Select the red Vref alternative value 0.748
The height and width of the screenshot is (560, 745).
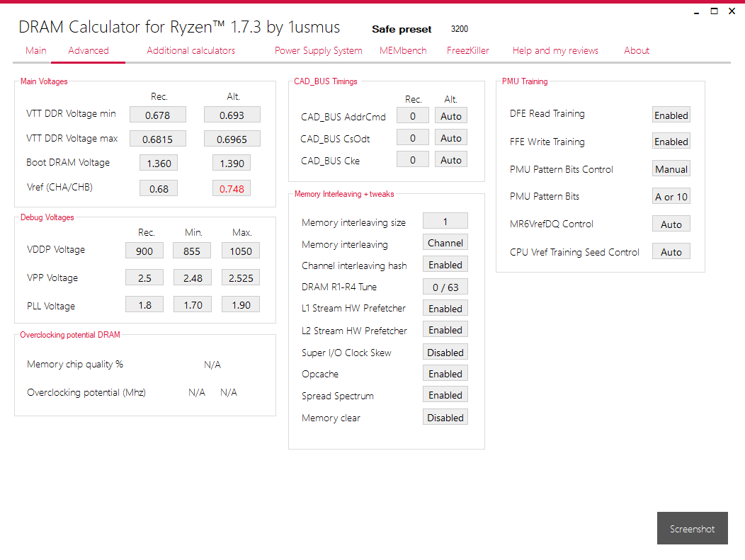232,188
